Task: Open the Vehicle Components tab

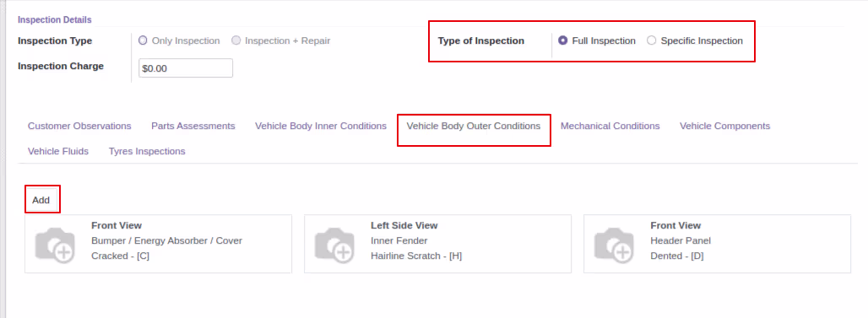Action: pos(724,126)
